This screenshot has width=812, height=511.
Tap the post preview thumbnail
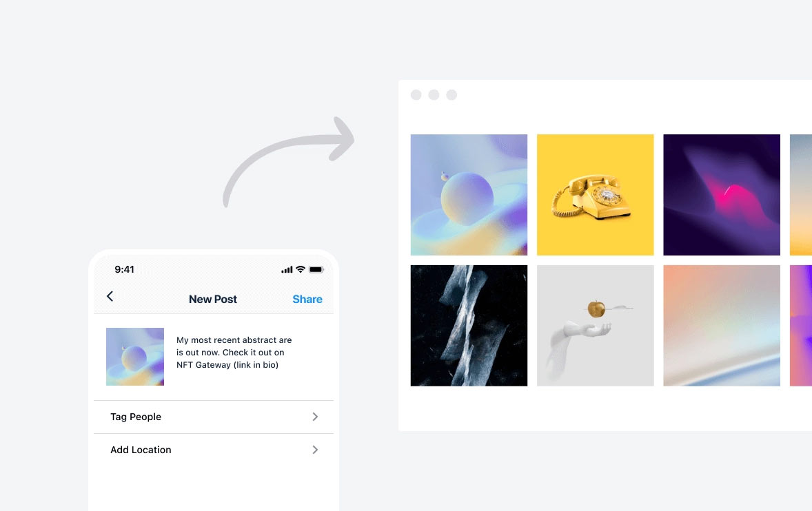(135, 356)
